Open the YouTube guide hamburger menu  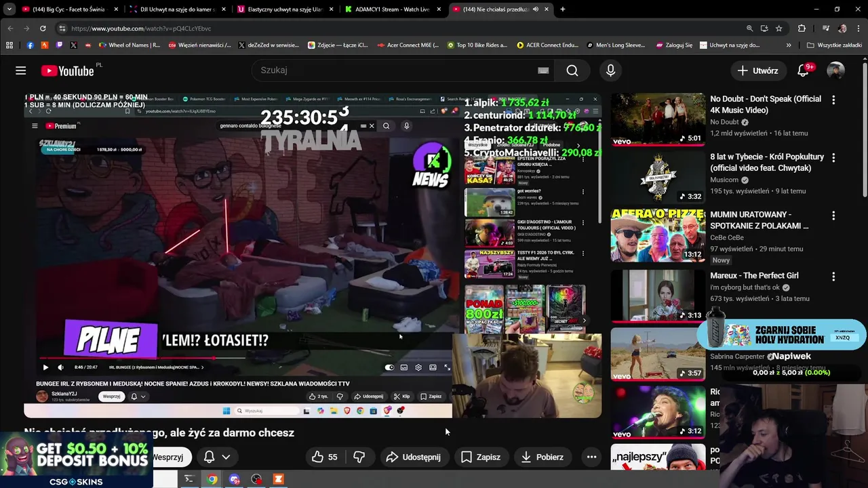[x=21, y=70]
